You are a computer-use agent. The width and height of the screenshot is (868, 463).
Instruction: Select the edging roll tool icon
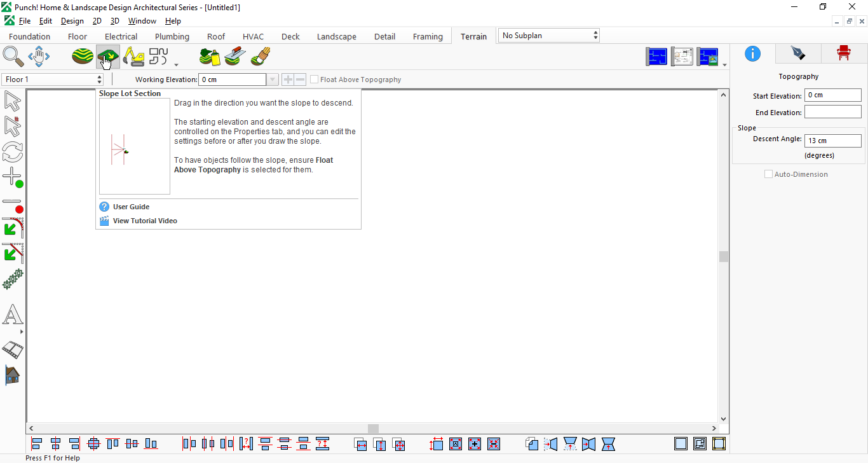tap(261, 57)
